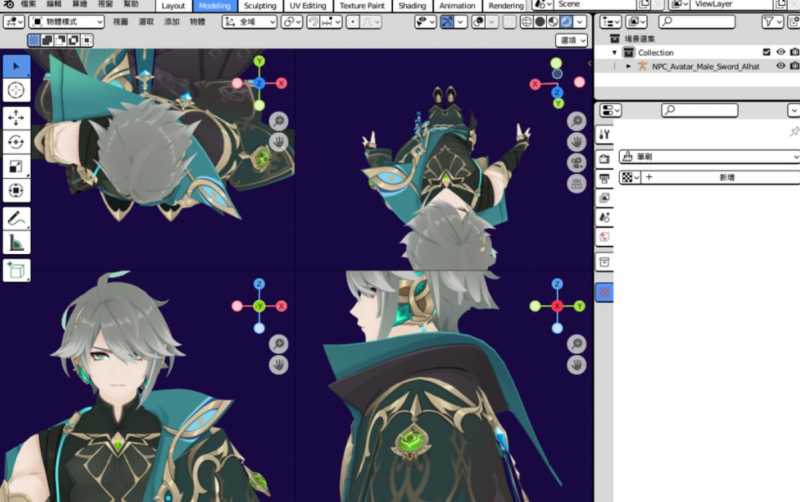The image size is (800, 502).
Task: Open the options dropdown under the header
Action: point(571,40)
